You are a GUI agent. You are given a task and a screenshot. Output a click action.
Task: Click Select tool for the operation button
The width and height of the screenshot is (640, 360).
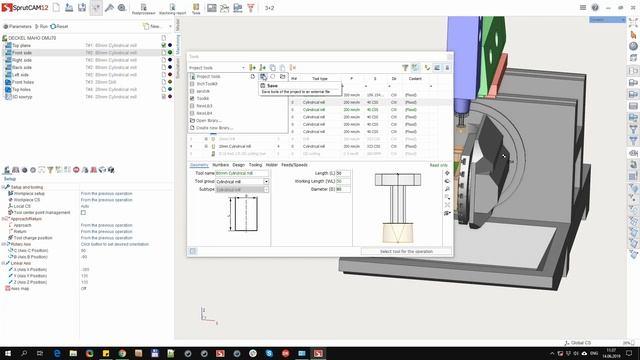tap(406, 251)
